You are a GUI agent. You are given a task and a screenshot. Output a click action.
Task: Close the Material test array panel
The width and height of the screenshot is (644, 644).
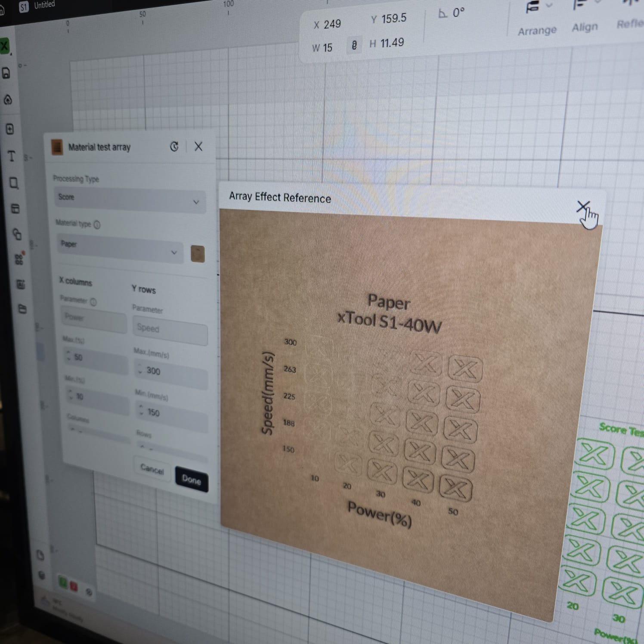[198, 146]
